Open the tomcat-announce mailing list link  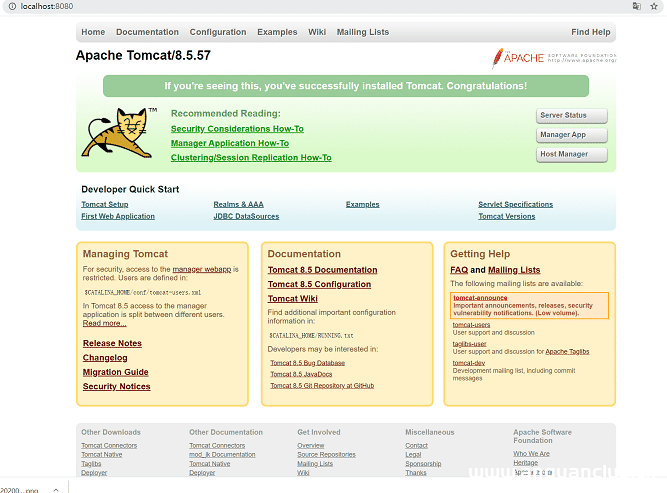[480, 298]
